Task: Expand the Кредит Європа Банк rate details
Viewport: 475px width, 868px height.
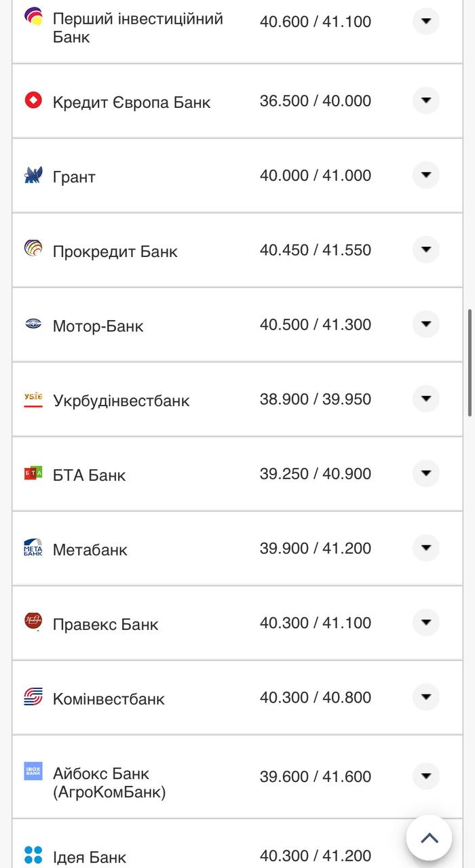Action: [x=425, y=101]
